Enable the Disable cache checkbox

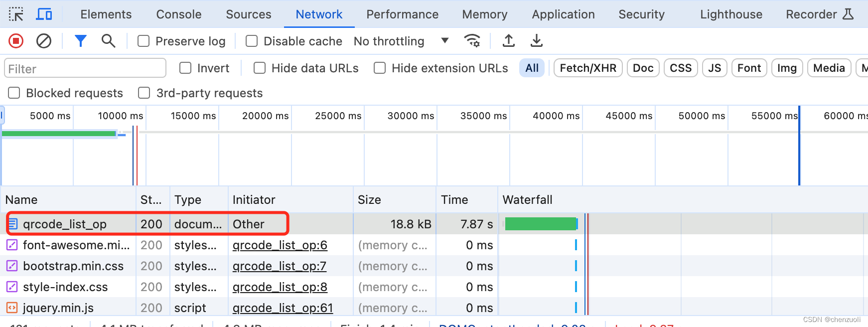coord(252,41)
